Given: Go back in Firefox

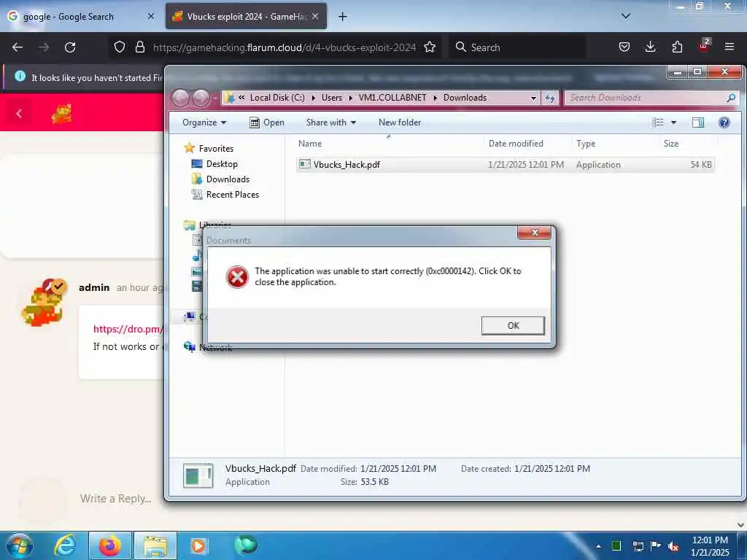Looking at the screenshot, I should coord(18,47).
